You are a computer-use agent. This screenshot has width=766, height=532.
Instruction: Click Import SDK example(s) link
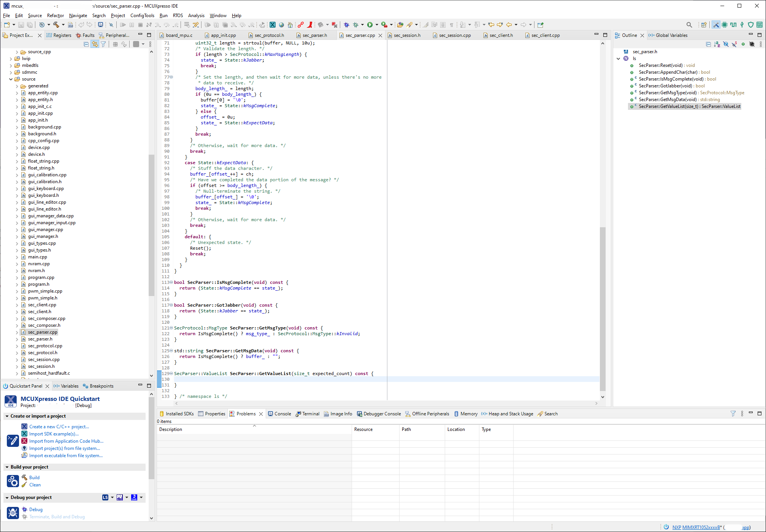tap(54, 434)
